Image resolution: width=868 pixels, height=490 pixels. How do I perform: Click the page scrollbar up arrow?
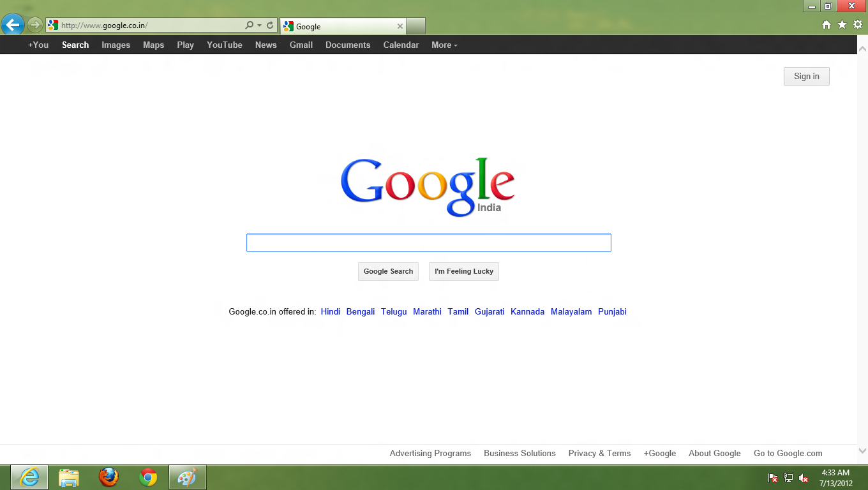pos(862,49)
